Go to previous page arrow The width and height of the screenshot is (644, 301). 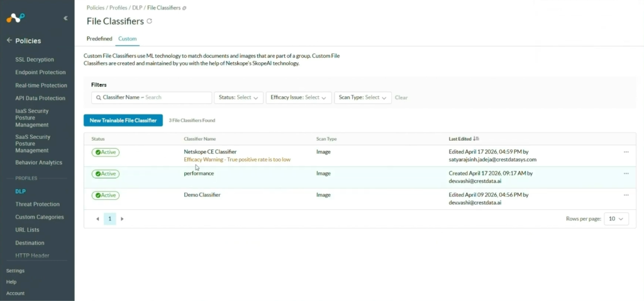(x=97, y=219)
